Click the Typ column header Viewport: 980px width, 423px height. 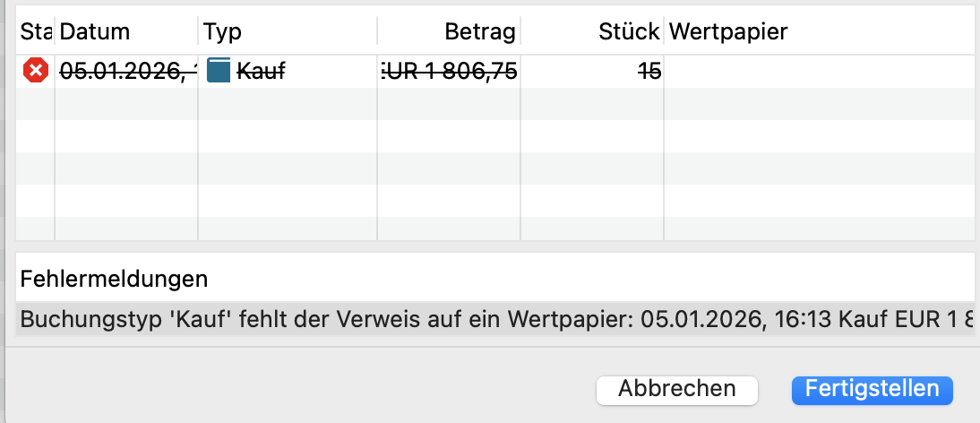[x=223, y=32]
